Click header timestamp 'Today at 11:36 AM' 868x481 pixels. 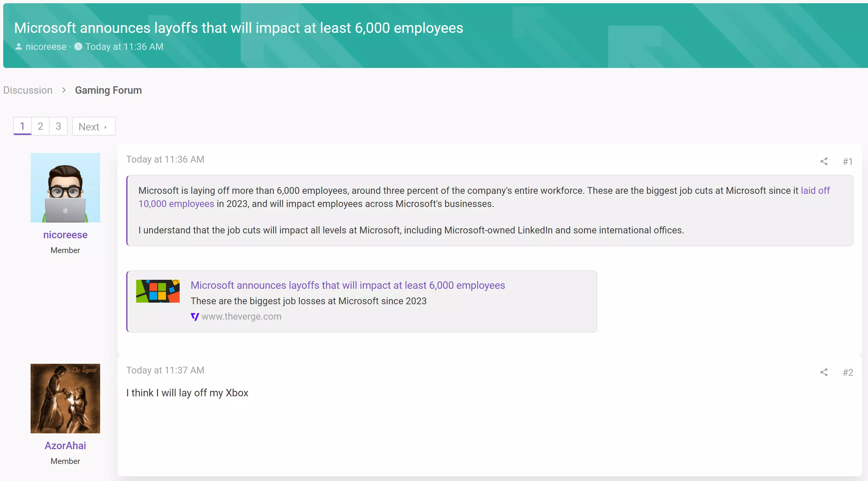(x=124, y=46)
